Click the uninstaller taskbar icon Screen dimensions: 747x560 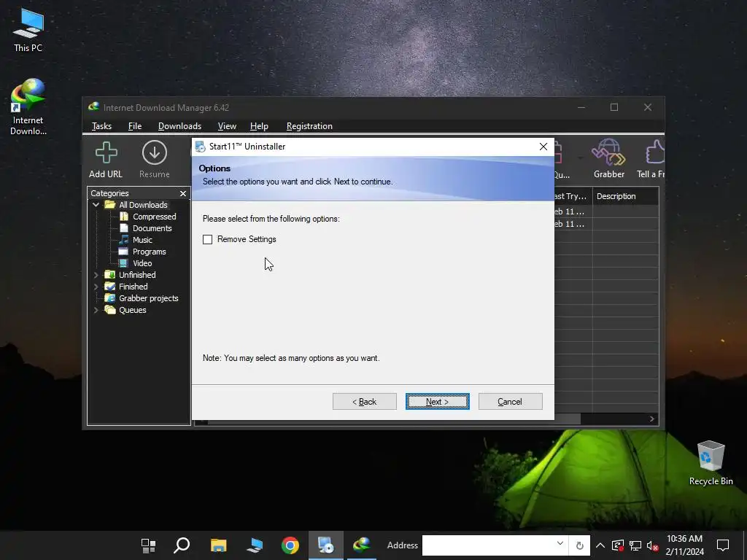[326, 545]
